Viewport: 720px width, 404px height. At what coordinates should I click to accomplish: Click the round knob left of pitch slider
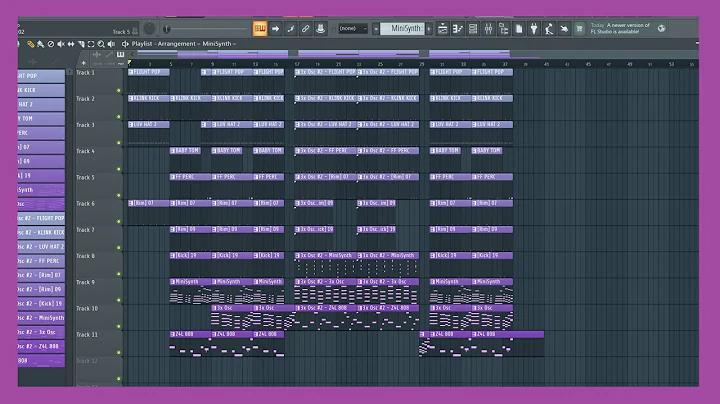pyautogui.click(x=149, y=28)
